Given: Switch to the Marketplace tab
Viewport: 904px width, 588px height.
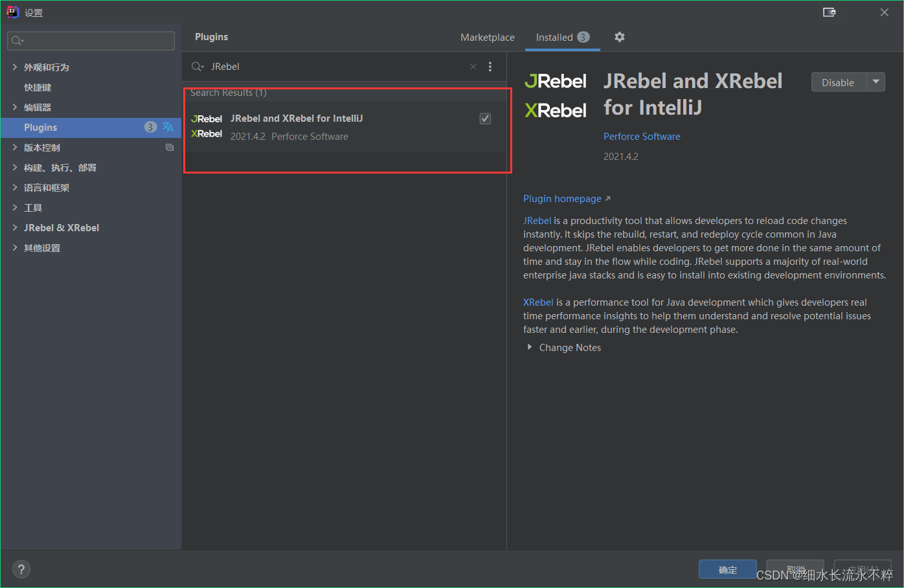Looking at the screenshot, I should click(488, 38).
